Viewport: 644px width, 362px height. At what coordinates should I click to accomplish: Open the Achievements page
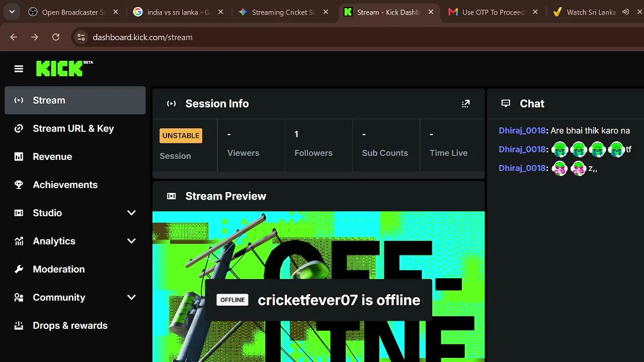pos(75,185)
